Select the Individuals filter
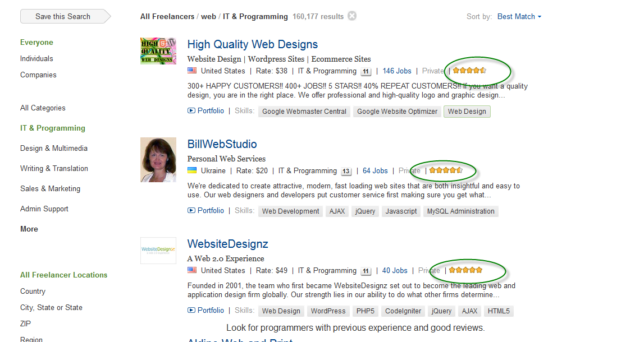This screenshot has height=342, width=644. click(36, 58)
